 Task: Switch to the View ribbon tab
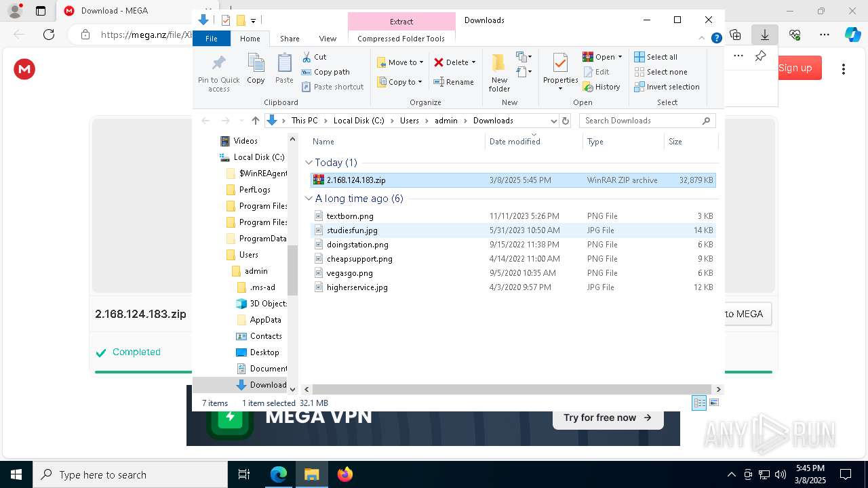(x=328, y=39)
